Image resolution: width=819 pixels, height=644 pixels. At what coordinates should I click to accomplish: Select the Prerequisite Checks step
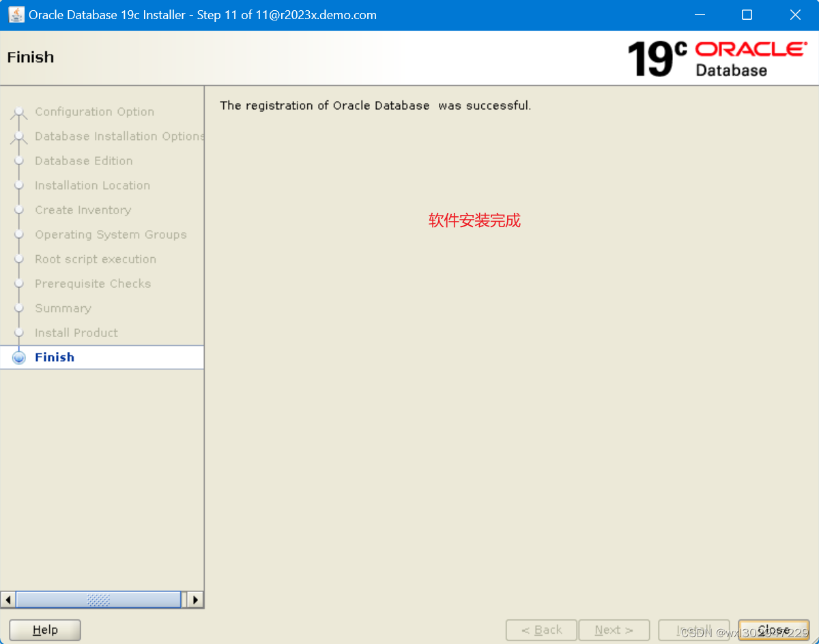tap(93, 284)
